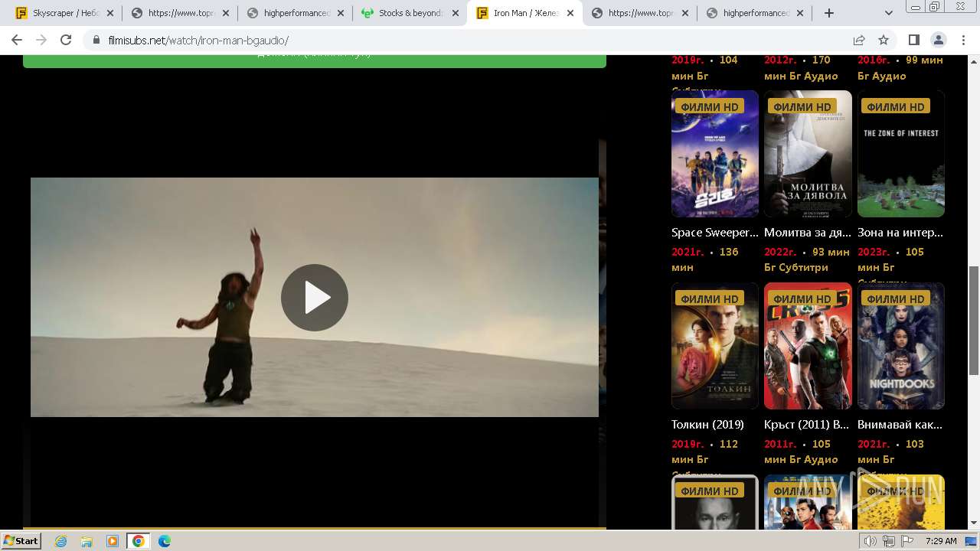The height and width of the screenshot is (551, 980).
Task: Open Nightbooks movie poster
Action: (901, 346)
